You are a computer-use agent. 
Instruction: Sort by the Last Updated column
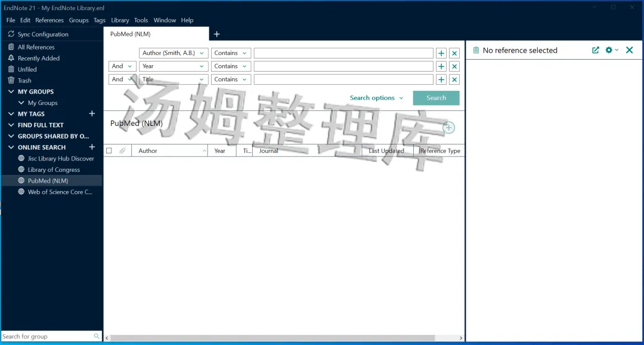(x=388, y=150)
